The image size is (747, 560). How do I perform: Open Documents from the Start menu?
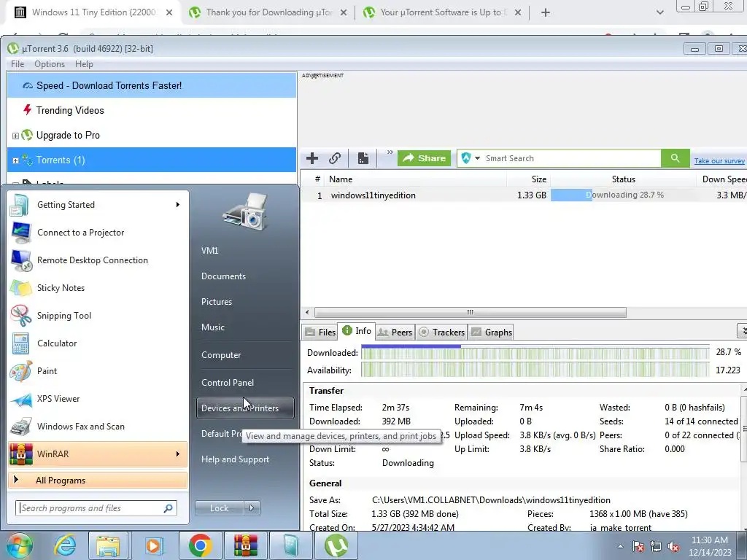223,276
